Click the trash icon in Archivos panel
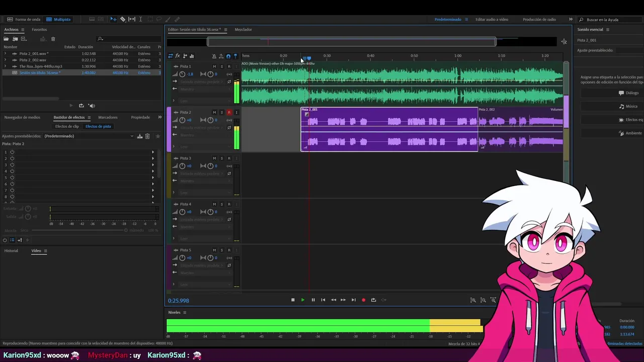This screenshot has width=644, height=362. pos(53,39)
